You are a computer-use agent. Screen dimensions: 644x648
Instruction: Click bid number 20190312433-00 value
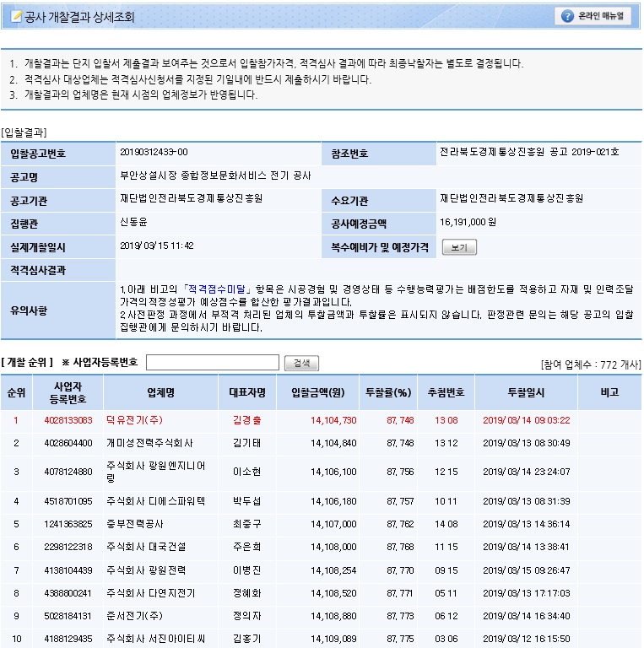[154, 152]
